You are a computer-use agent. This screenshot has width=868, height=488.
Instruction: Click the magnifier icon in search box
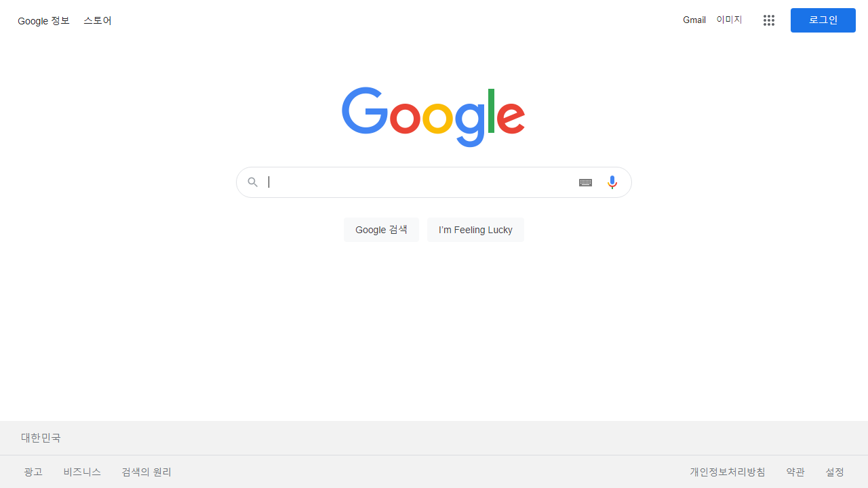(253, 182)
